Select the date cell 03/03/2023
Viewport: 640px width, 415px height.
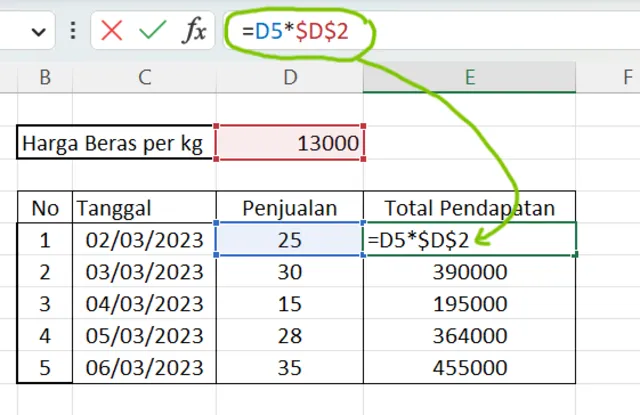(x=144, y=271)
